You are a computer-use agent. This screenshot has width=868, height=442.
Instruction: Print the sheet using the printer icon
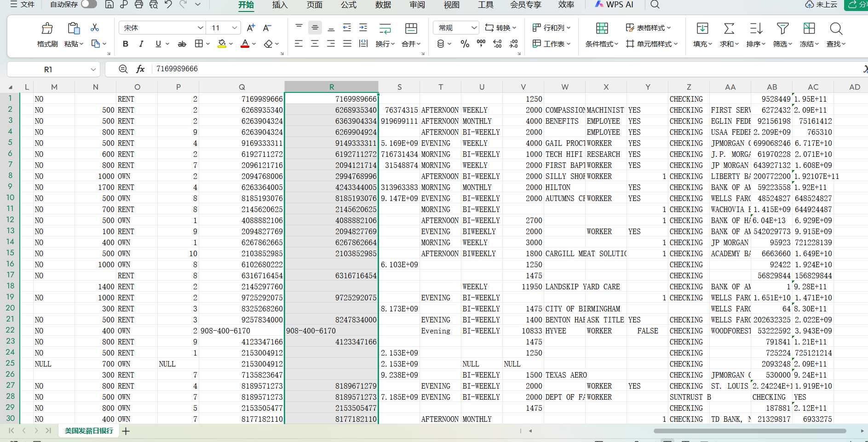(139, 5)
